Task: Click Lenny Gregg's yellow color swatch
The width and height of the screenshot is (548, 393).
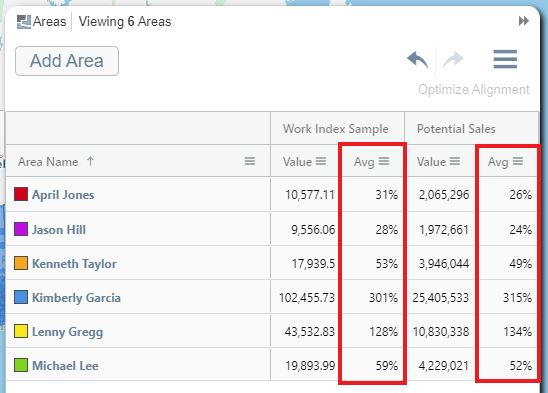Action: tap(21, 331)
